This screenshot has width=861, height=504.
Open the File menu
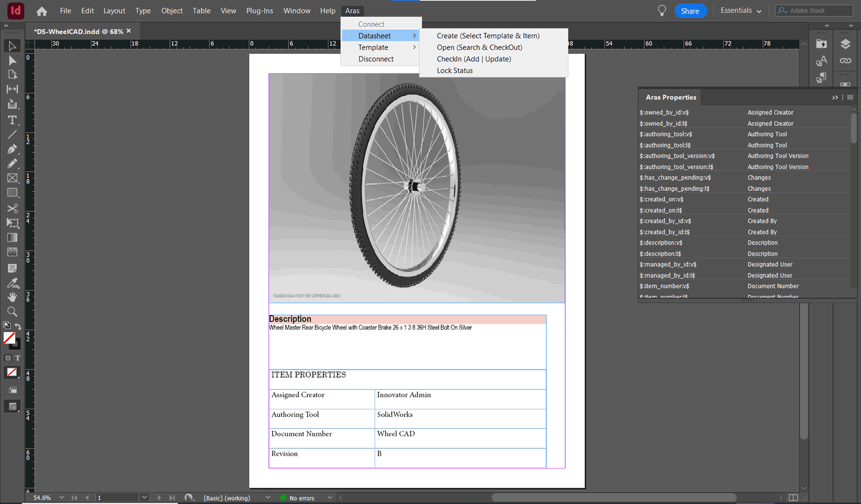point(66,11)
